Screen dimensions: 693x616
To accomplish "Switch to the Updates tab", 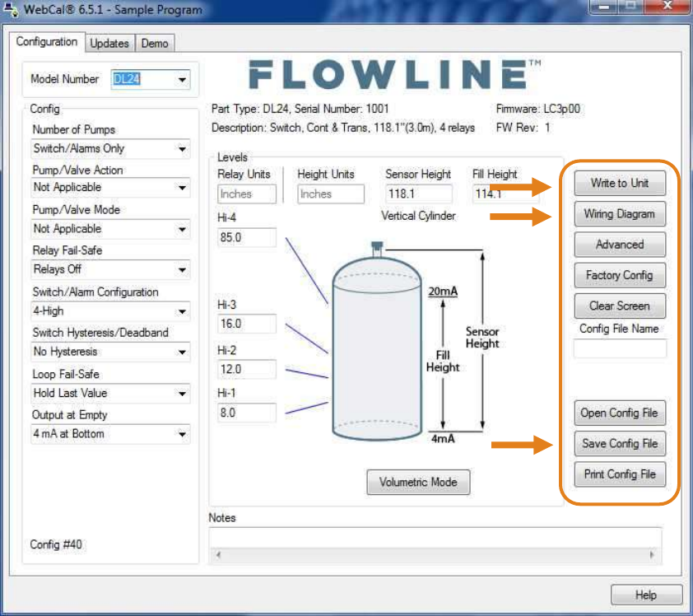I will point(109,44).
